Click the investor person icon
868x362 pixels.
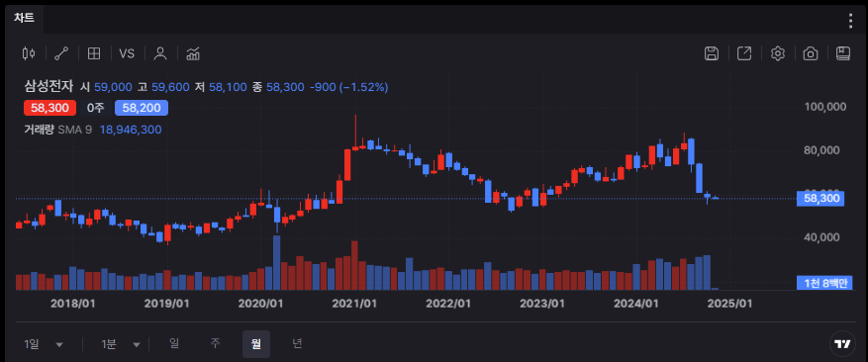160,53
